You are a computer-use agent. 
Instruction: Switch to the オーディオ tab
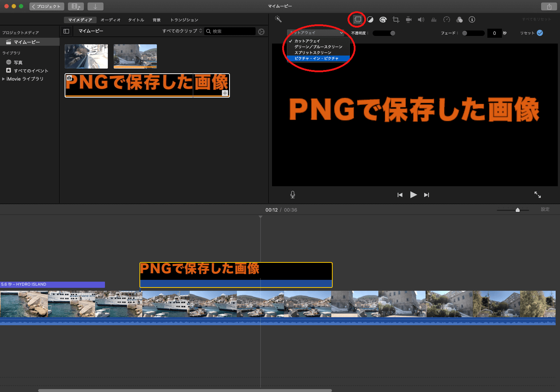coord(110,20)
